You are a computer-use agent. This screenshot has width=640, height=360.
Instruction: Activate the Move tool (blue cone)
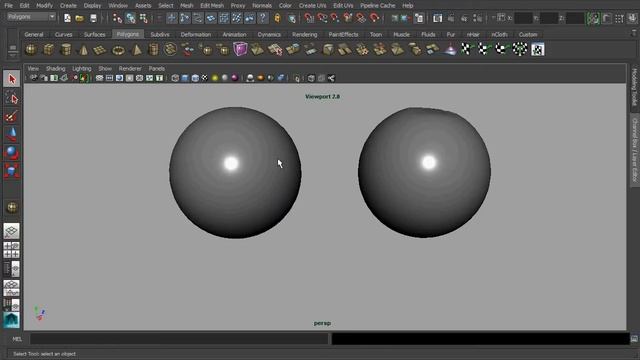click(x=11, y=135)
